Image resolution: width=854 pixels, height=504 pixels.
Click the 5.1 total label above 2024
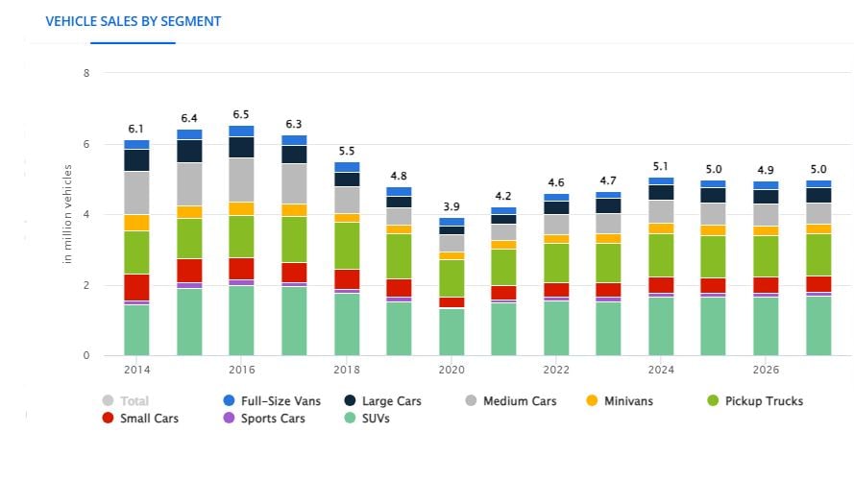(x=661, y=166)
